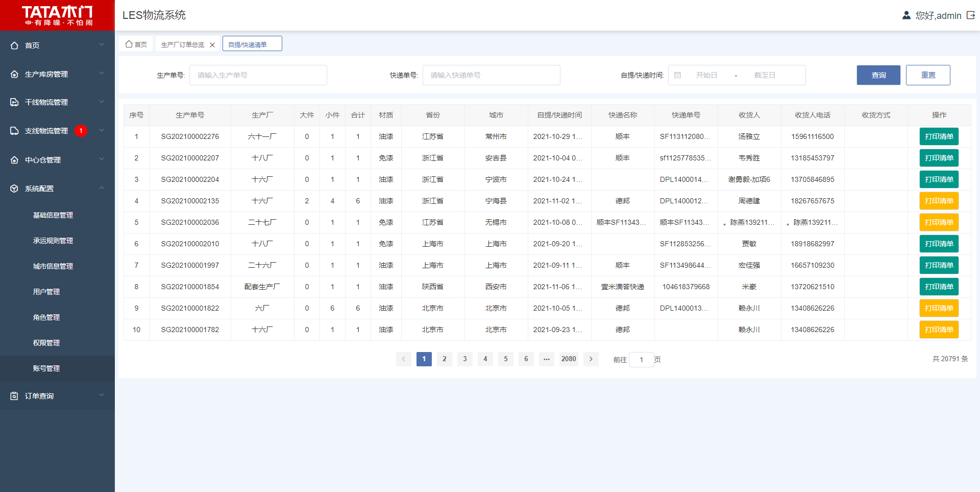This screenshot has width=980, height=492.
Task: Collapse the 系统配置 menu chevron
Action: point(102,188)
